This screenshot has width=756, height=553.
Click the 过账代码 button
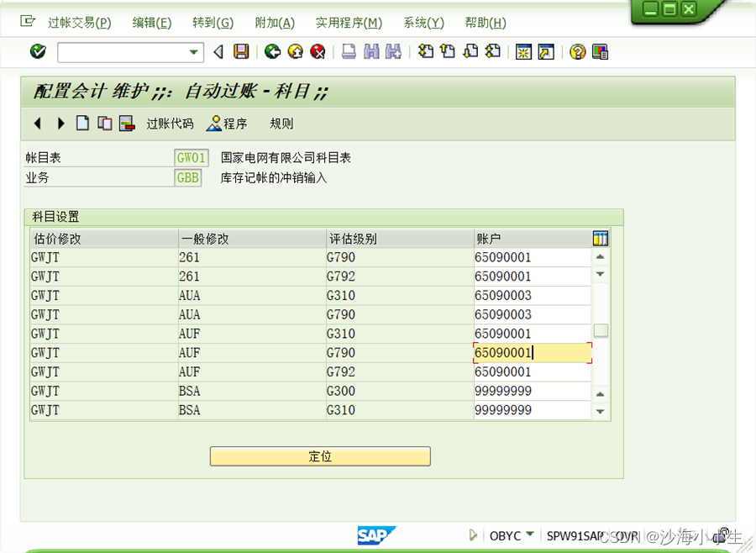pos(171,124)
